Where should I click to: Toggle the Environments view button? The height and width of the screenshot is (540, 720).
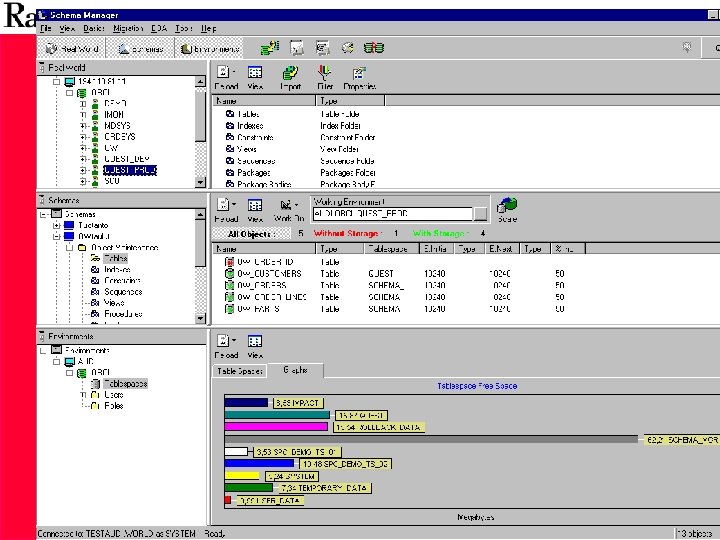pos(210,48)
